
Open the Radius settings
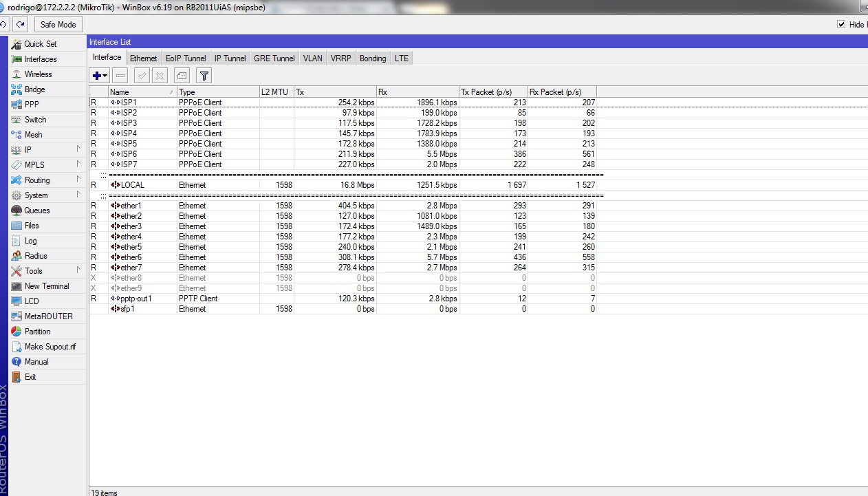pyautogui.click(x=47, y=256)
